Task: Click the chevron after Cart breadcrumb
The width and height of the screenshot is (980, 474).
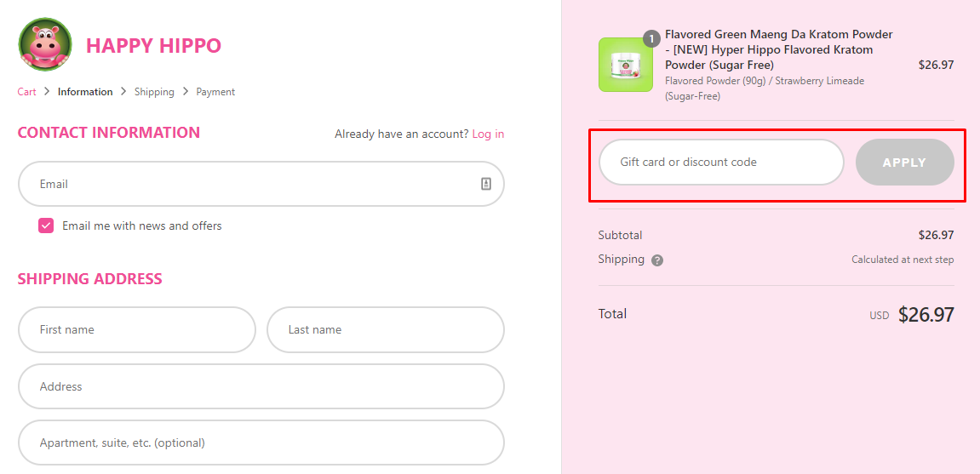Action: 47,92
